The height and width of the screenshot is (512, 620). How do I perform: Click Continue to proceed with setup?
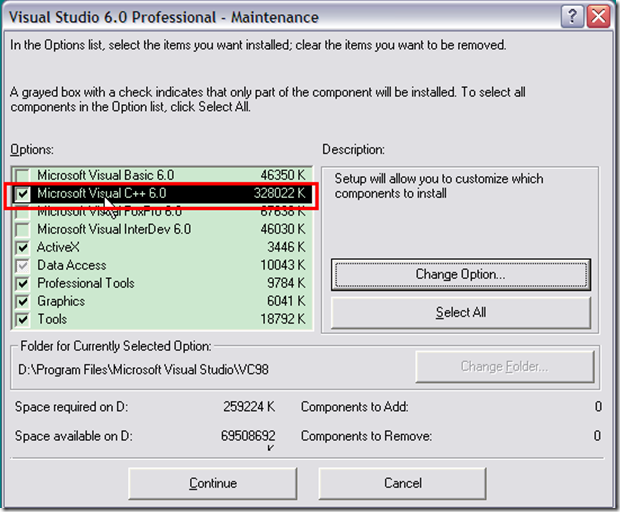(x=213, y=483)
